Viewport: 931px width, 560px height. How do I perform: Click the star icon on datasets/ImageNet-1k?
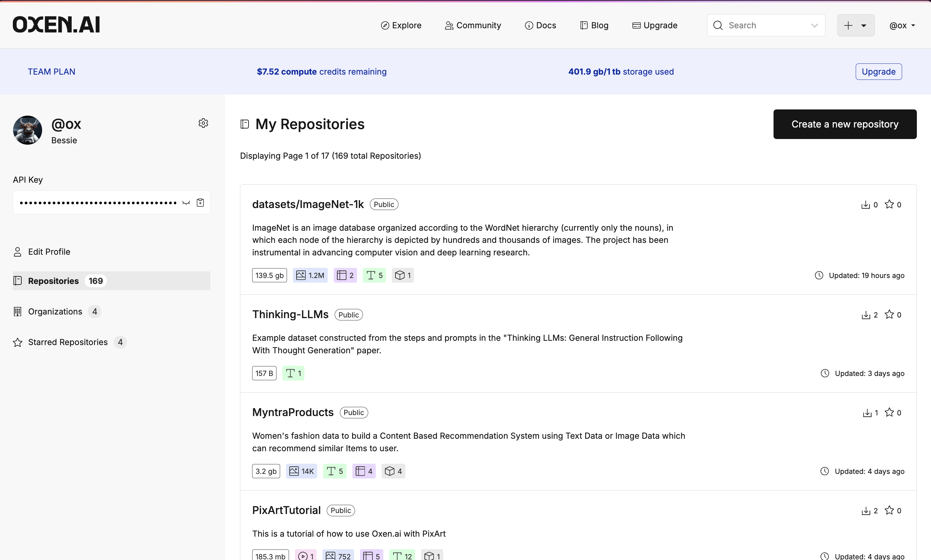tap(889, 204)
